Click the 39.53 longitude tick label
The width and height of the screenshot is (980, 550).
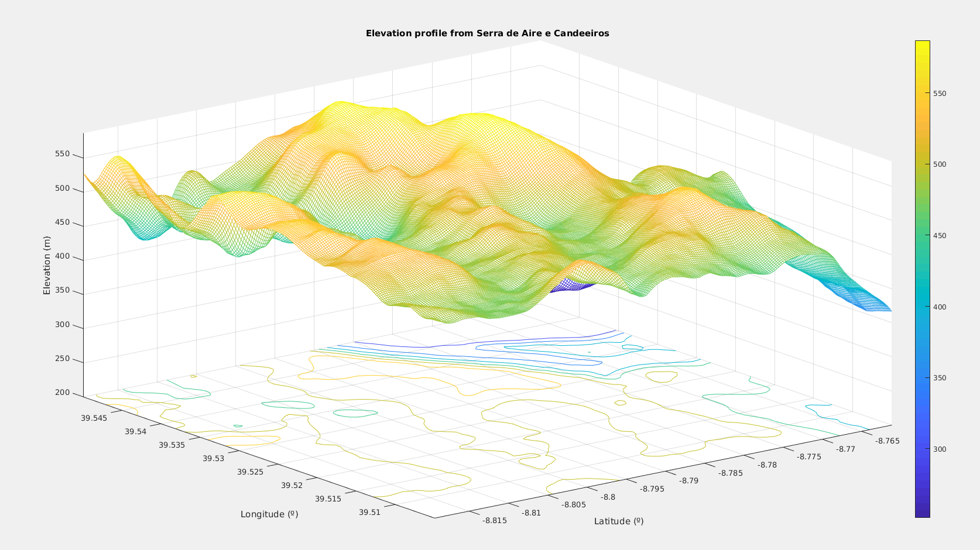pos(214,458)
